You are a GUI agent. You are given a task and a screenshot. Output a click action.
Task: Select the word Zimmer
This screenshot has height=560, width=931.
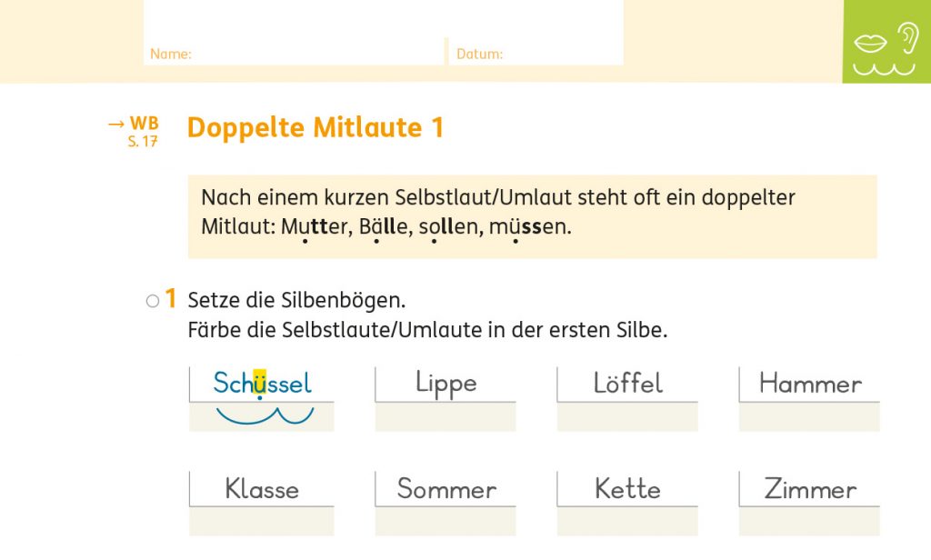pyautogui.click(x=810, y=489)
